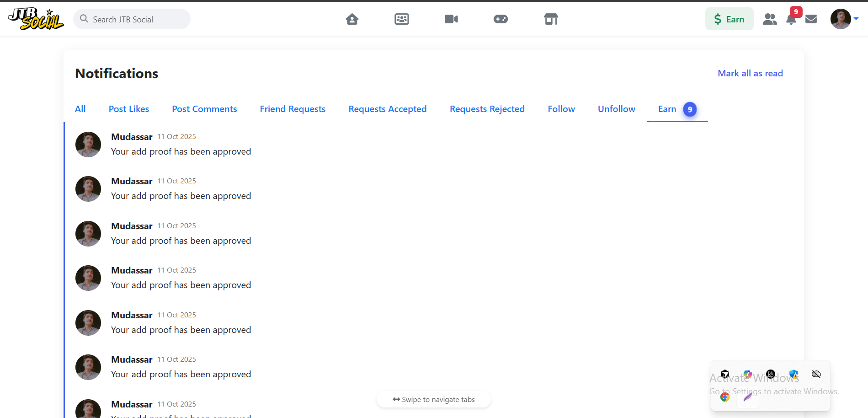Select the Post Likes tab
This screenshot has height=418, width=868.
129,109
